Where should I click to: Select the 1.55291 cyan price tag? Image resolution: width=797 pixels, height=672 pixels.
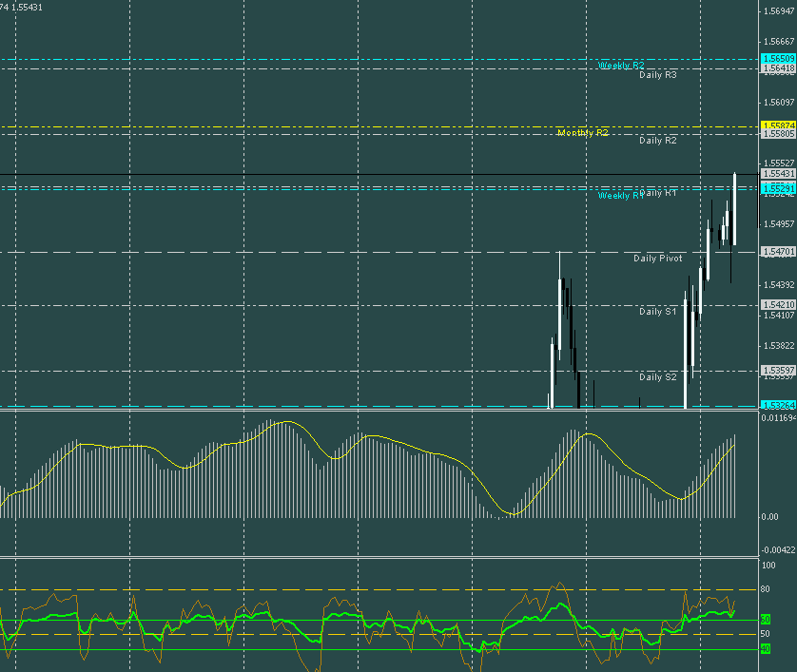point(778,189)
